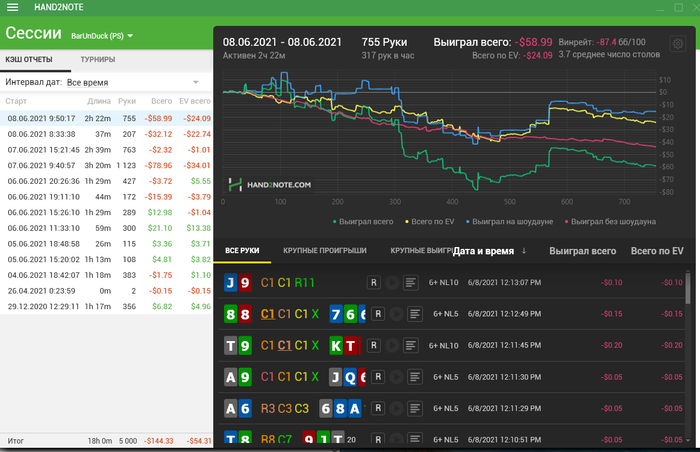Play the A9 hand replay
This screenshot has width=700, height=452.
[x=396, y=377]
